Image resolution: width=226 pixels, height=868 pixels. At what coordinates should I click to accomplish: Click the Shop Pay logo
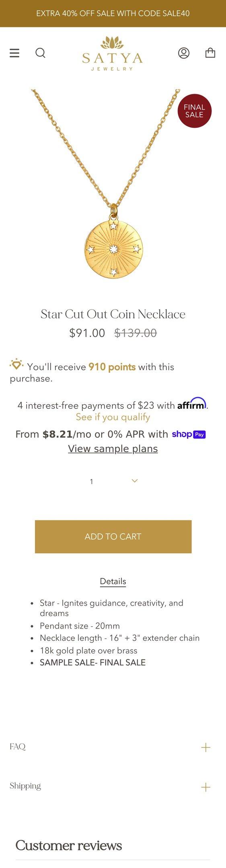189,434
